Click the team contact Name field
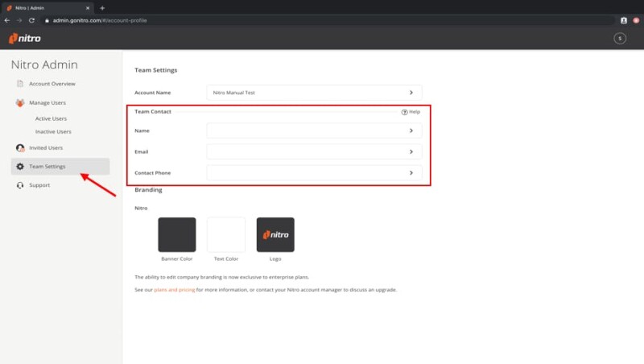Screen dimensions: 644x364 coord(314,130)
